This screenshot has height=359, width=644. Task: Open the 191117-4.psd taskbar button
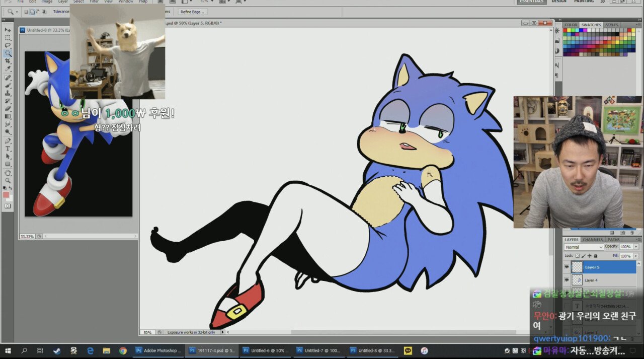click(x=212, y=350)
